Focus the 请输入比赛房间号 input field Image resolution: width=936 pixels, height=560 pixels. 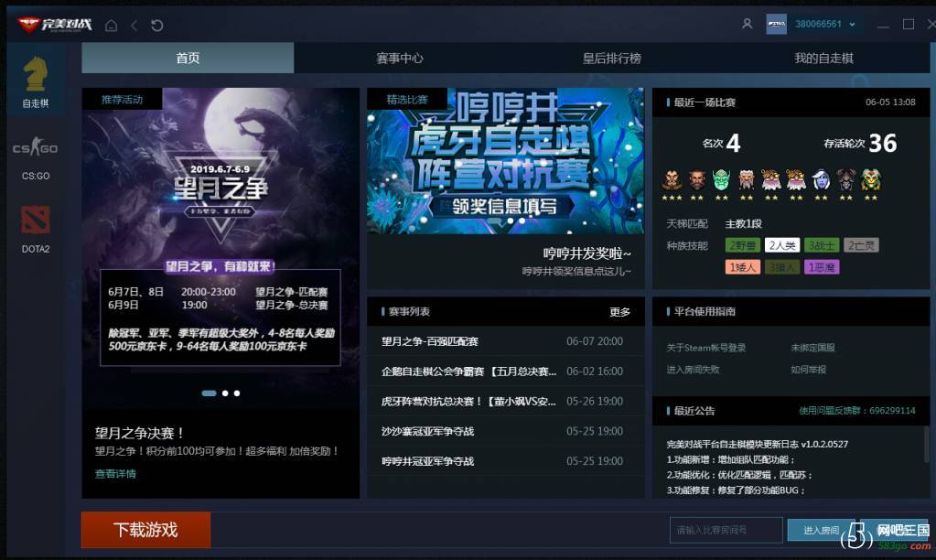(x=726, y=530)
